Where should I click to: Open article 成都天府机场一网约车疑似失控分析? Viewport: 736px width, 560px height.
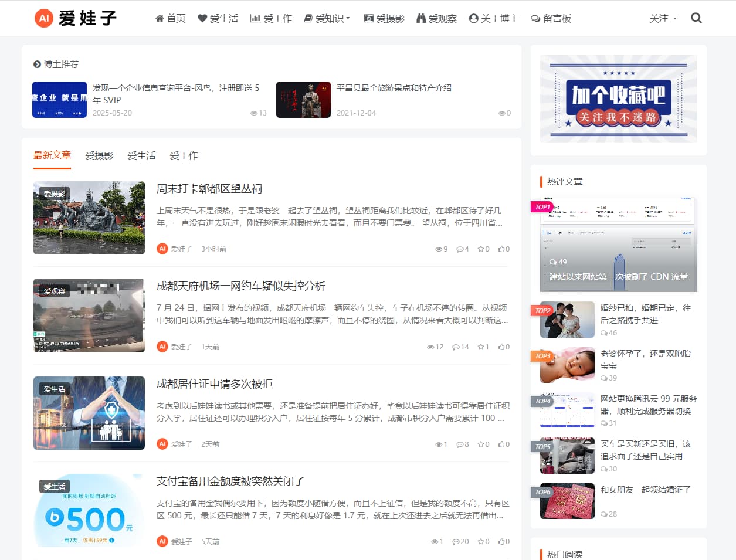(x=240, y=286)
